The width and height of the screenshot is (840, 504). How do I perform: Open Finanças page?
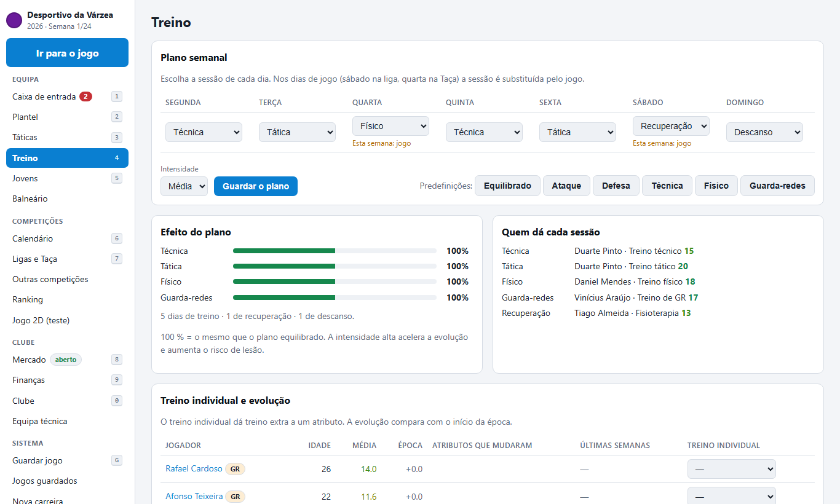pos(67,380)
